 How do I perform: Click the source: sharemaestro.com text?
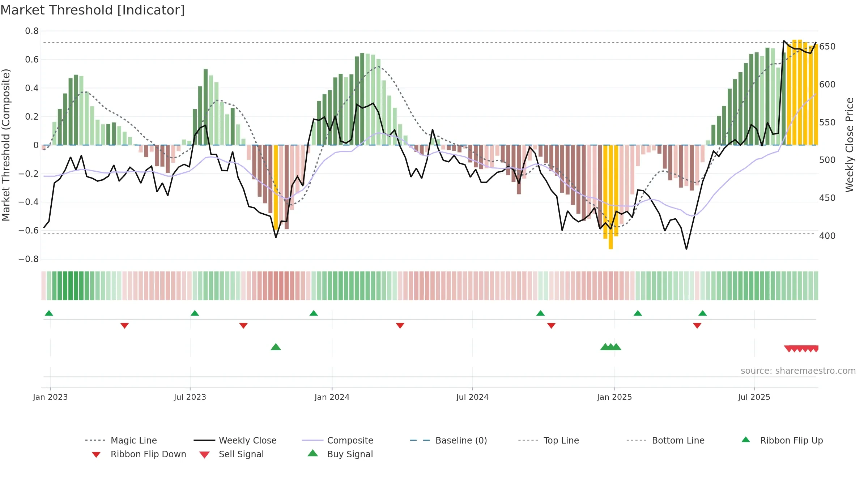[x=798, y=371]
